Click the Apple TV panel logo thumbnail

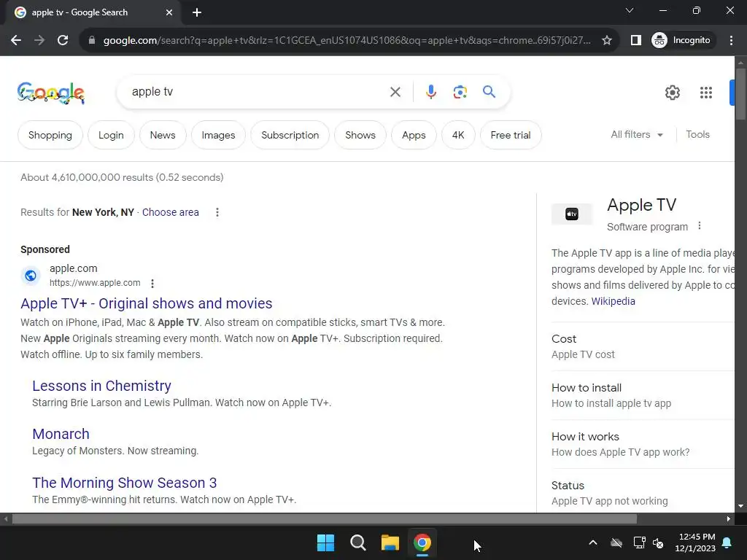pyautogui.click(x=572, y=214)
